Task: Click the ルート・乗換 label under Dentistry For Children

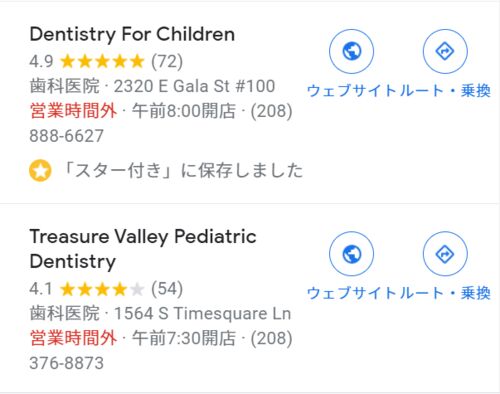Action: point(445,91)
